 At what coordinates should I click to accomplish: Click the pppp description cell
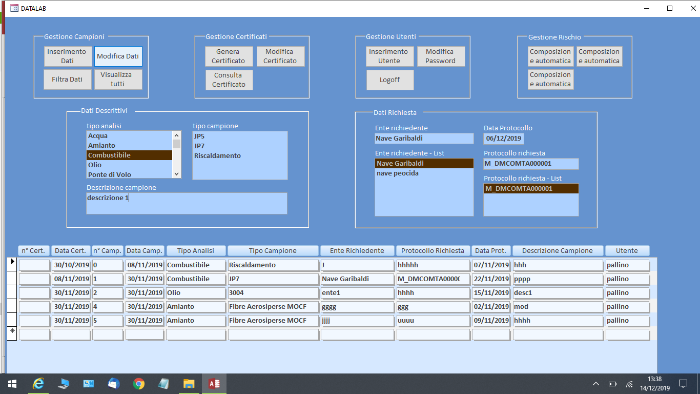click(x=558, y=279)
